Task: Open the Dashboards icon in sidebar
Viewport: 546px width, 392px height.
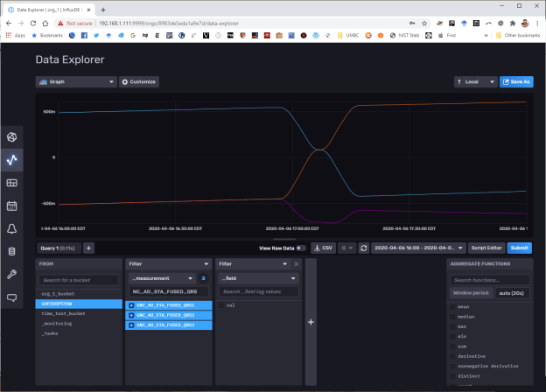Action: 12,183
